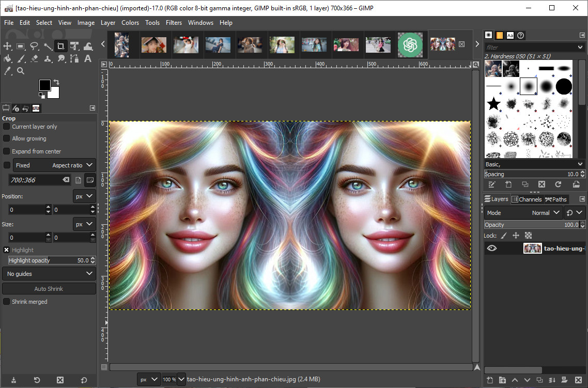588x388 pixels.
Task: Expand the No guides dropdown
Action: (49, 274)
